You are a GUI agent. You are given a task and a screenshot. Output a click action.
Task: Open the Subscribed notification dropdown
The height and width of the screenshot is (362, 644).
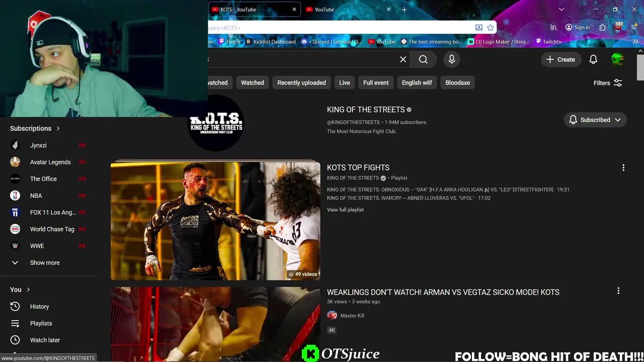coord(595,120)
